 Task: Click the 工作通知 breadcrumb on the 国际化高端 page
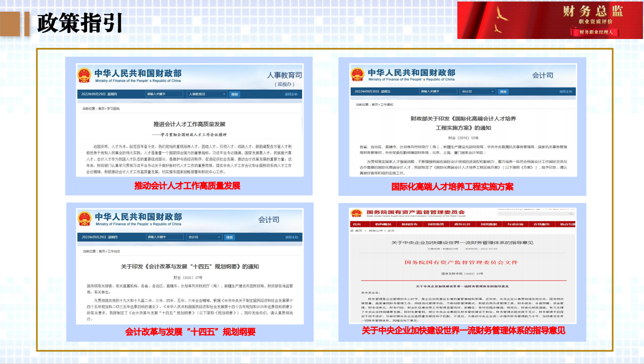click(386, 104)
